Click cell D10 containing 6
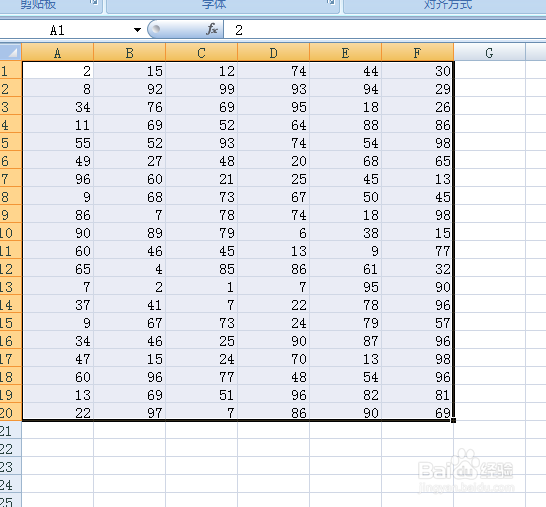 (274, 233)
